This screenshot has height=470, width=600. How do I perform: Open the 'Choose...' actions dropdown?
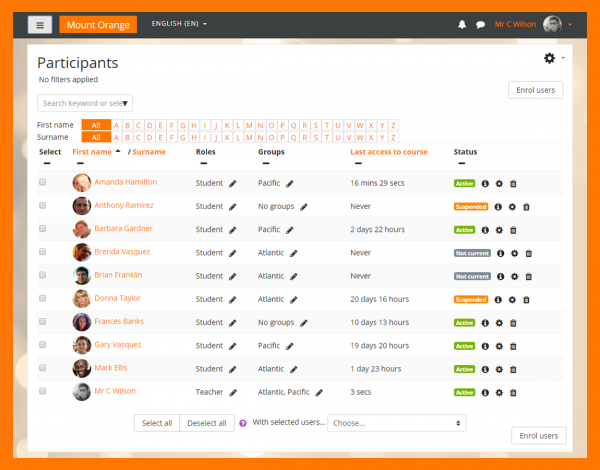click(397, 423)
